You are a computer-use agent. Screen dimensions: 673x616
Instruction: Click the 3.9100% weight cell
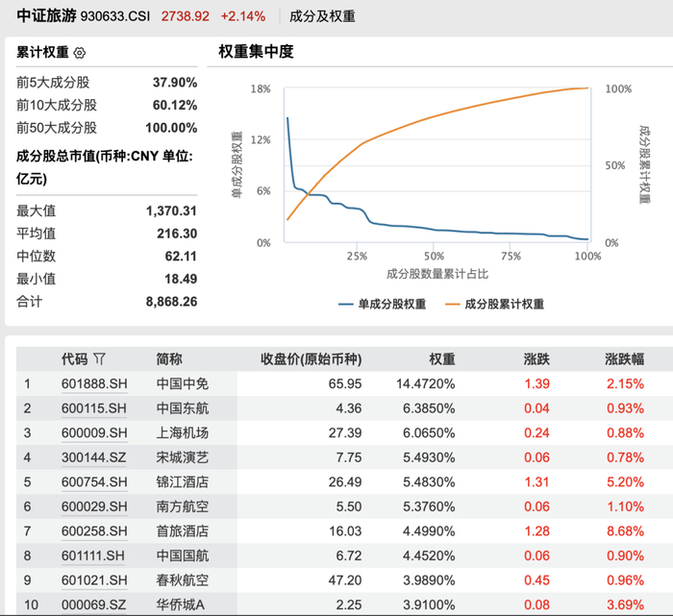tap(429, 604)
